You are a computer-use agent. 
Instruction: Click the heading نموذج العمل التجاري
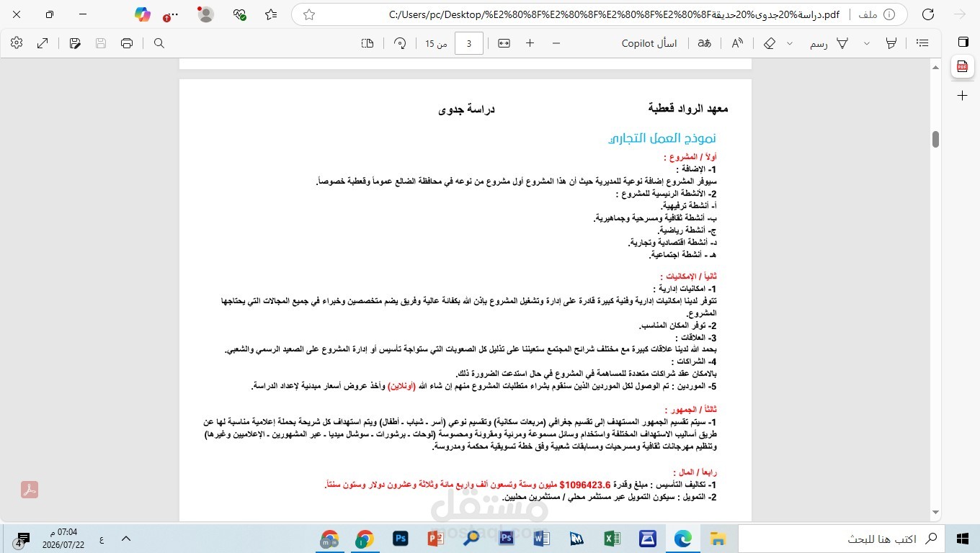[662, 138]
